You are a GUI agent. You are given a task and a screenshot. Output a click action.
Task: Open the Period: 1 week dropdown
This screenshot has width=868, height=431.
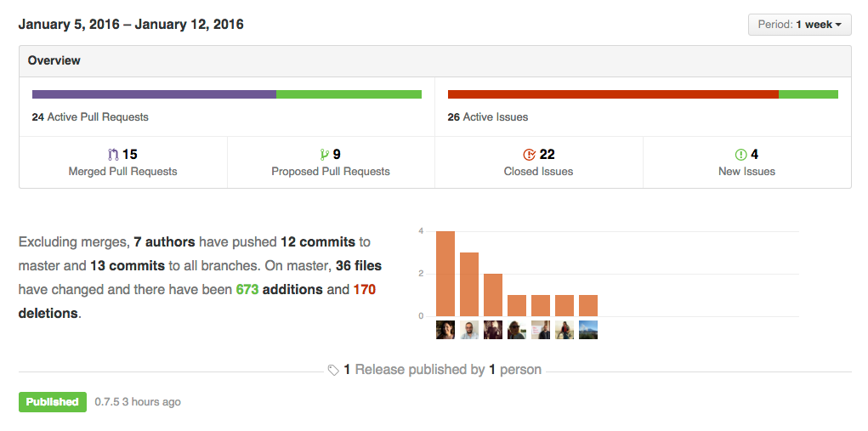tap(799, 25)
